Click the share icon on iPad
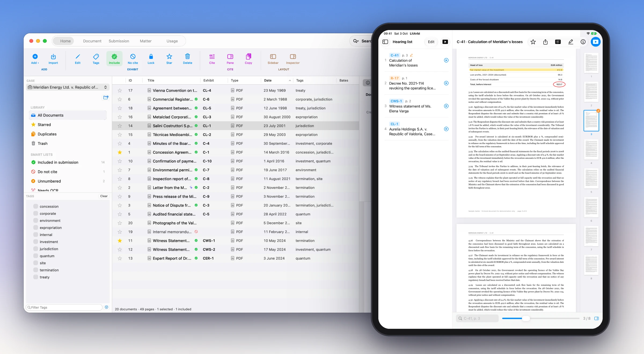 tap(545, 42)
